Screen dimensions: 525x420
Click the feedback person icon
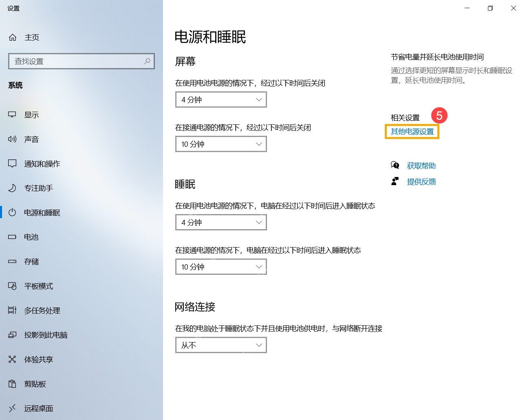[395, 181]
